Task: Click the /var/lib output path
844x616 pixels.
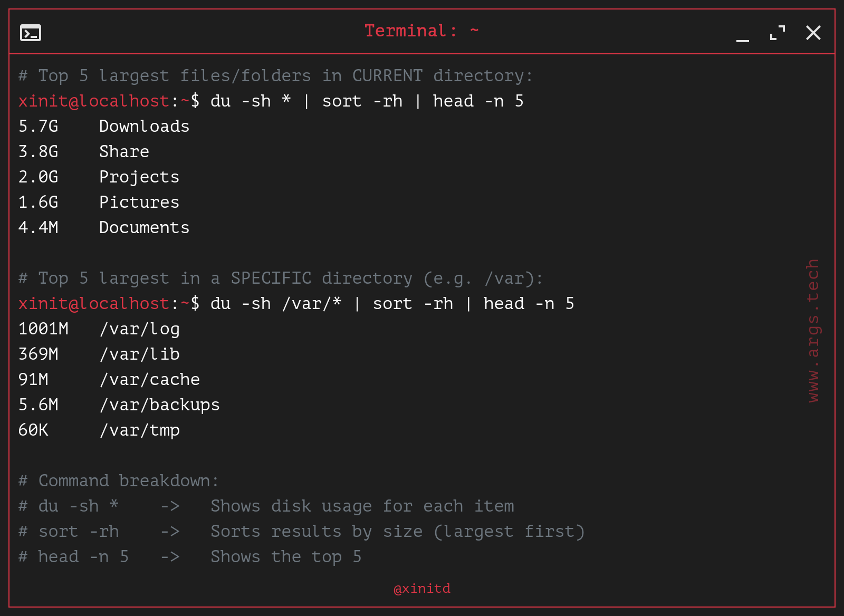Action: pyautogui.click(x=140, y=354)
